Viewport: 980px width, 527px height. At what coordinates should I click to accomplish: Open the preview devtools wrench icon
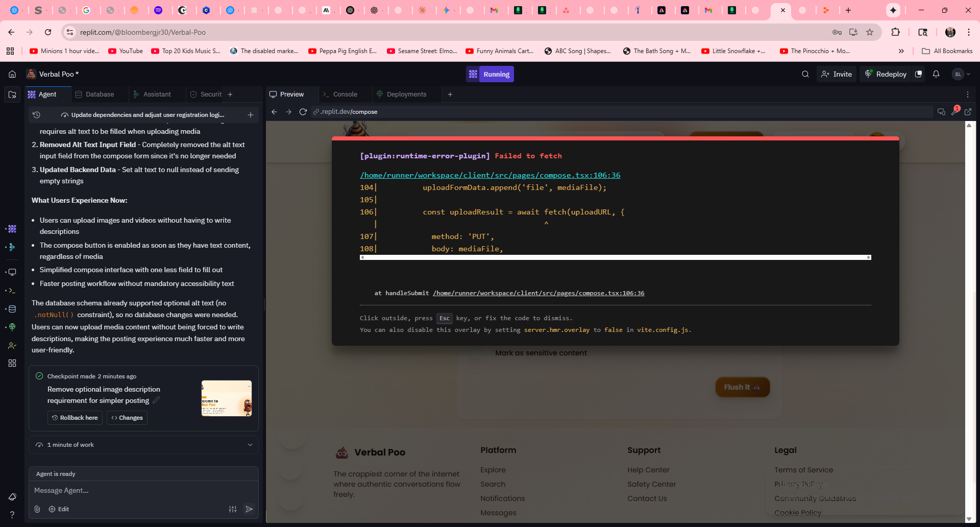coord(954,112)
